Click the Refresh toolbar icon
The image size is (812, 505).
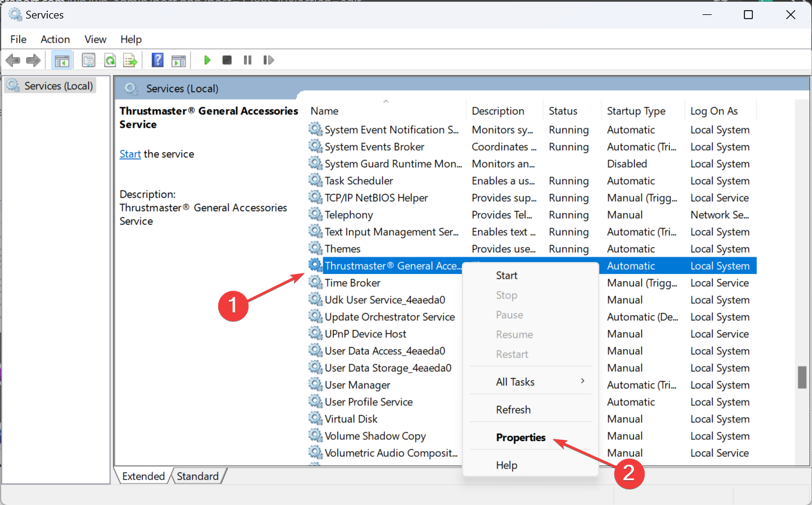[x=110, y=60]
